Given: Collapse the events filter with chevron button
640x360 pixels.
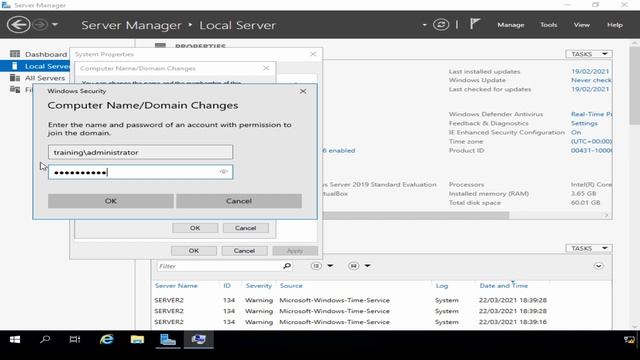Looking at the screenshot, I should pyautogui.click(x=598, y=266).
